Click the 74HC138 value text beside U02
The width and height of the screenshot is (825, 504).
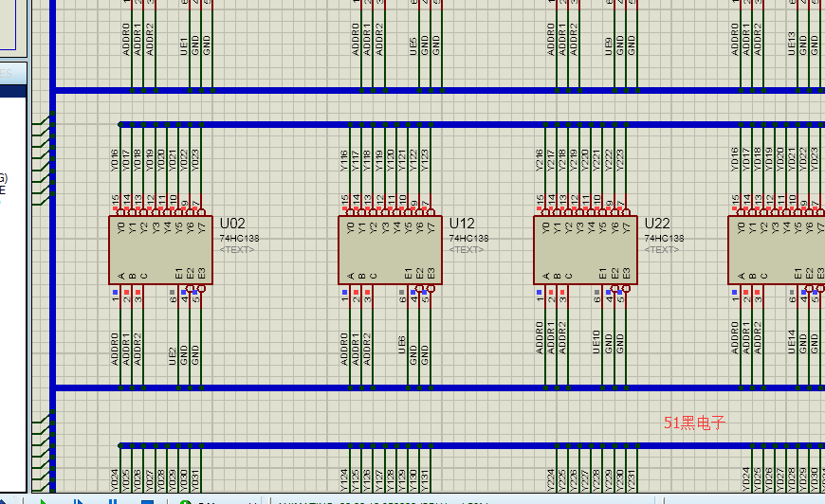[x=239, y=239]
